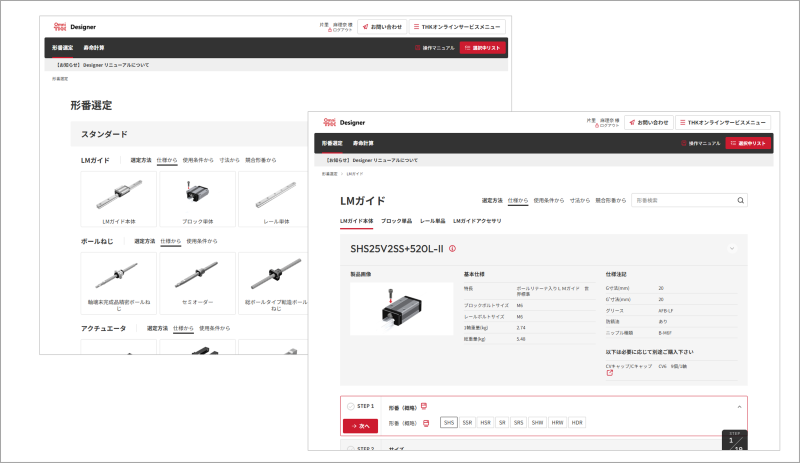The image size is (800, 463).
Task: Click the red help icon next to STEP 1 形番
Action: click(424, 406)
